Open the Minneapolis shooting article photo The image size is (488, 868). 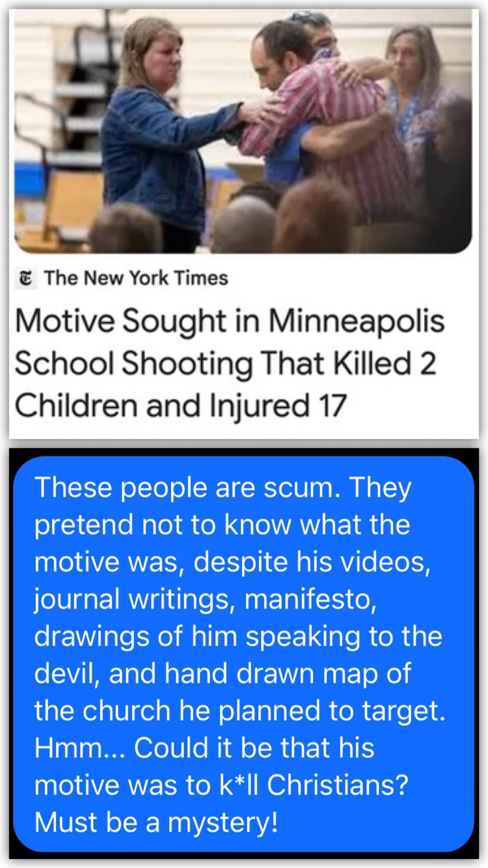[244, 131]
